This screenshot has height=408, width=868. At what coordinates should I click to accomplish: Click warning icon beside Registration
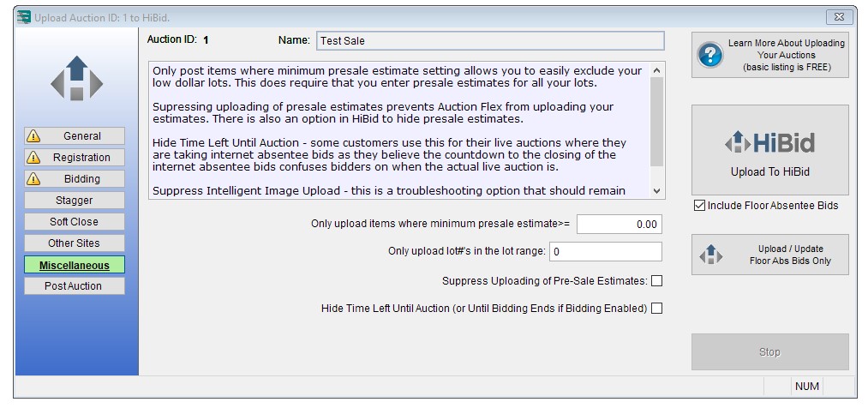tap(33, 157)
